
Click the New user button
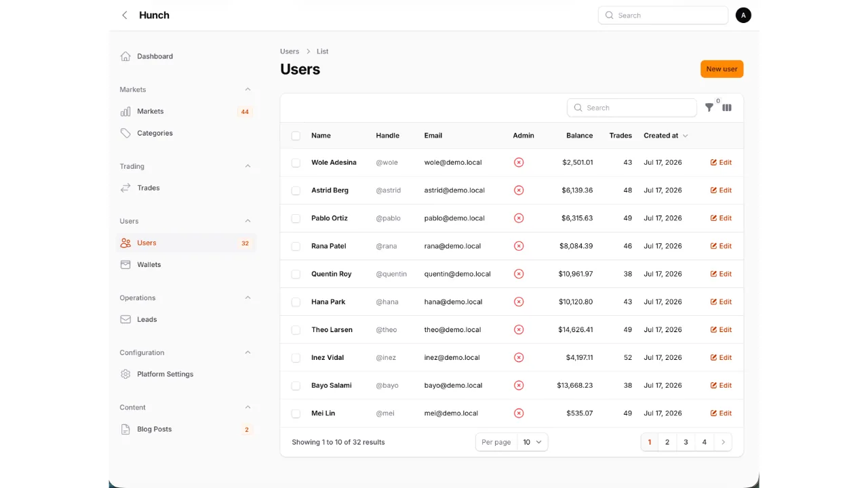[722, 69]
